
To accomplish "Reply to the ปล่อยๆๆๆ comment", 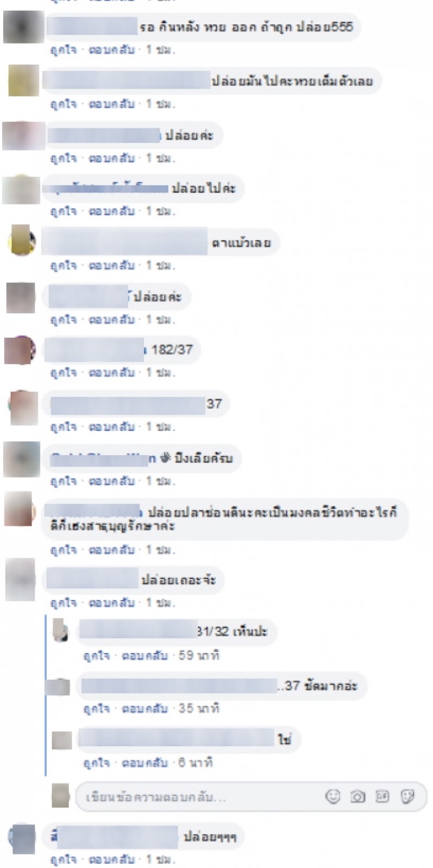I will [x=111, y=859].
